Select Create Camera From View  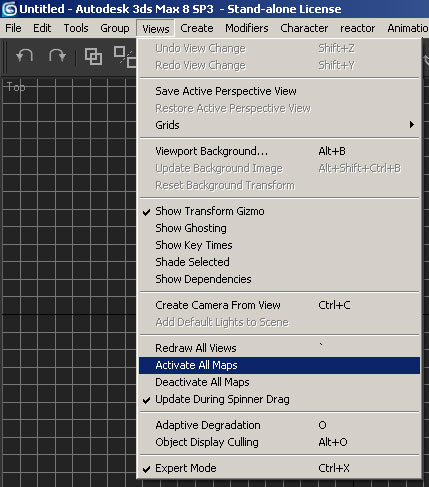(x=279, y=305)
